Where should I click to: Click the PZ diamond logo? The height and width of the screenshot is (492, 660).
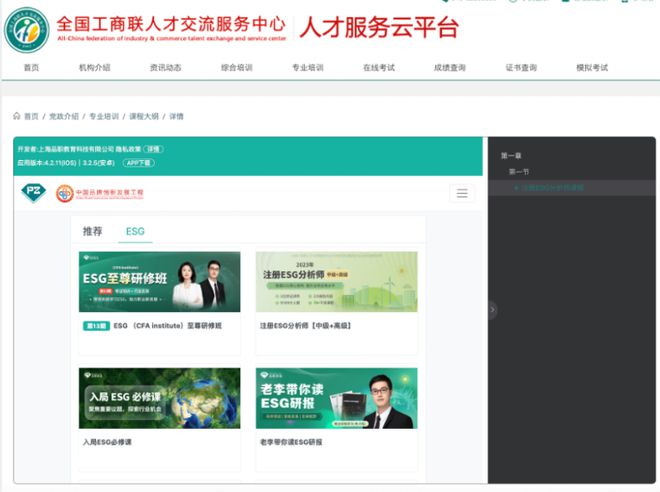coord(34,193)
